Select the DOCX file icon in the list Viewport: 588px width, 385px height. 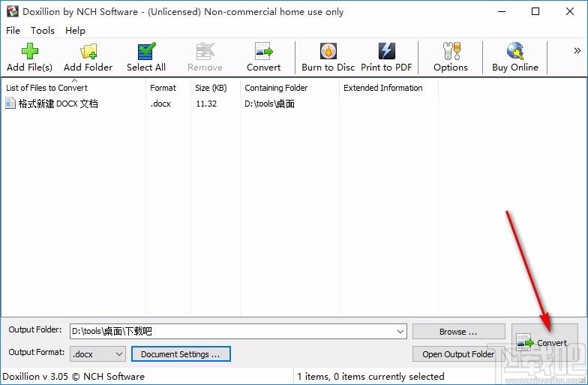10,103
